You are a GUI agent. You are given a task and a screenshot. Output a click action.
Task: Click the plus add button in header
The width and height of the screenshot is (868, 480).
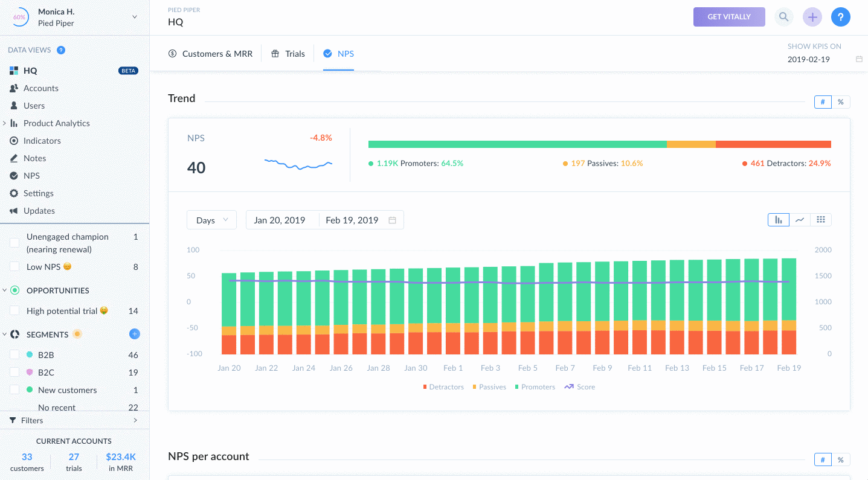click(812, 17)
